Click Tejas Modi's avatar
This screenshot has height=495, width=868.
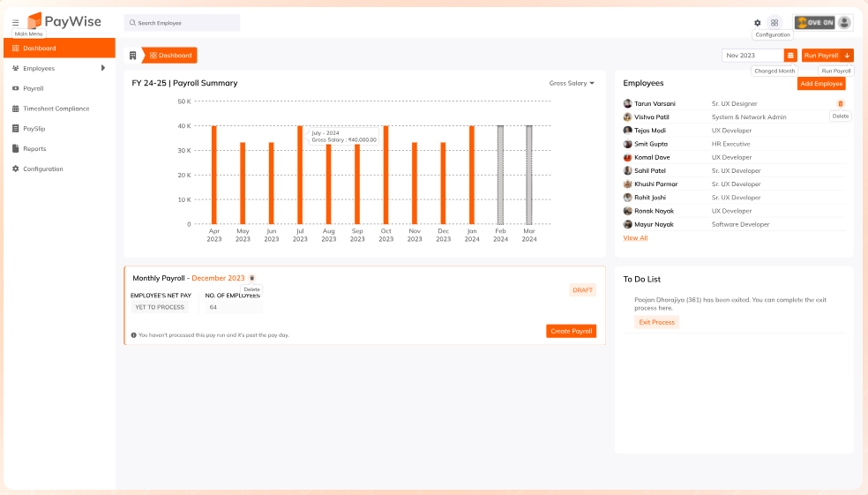[x=627, y=130]
